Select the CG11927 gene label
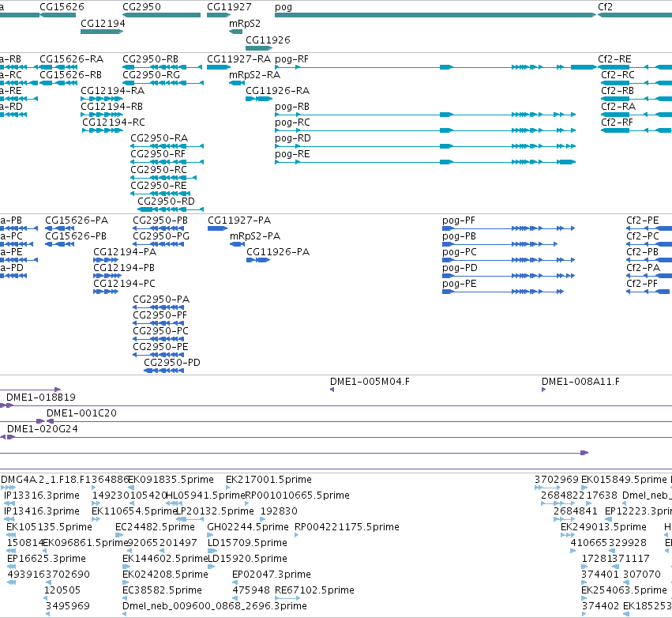672x618 pixels. 229,7
